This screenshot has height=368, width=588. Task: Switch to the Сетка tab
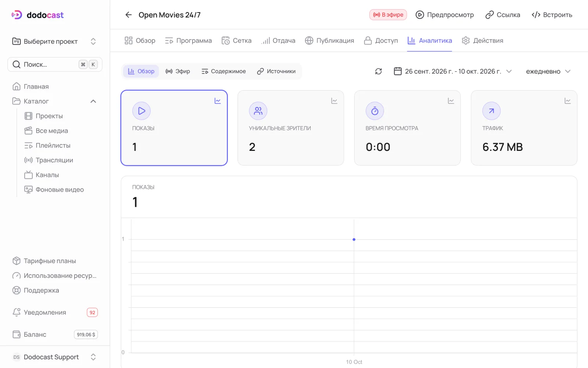pyautogui.click(x=236, y=40)
